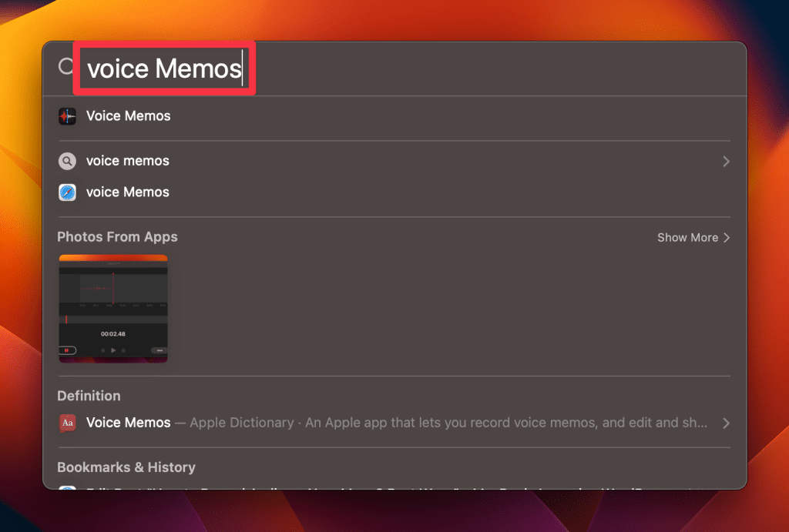Click the gray web search magnifier icon
Viewport: 789px width, 532px height.
(x=68, y=162)
